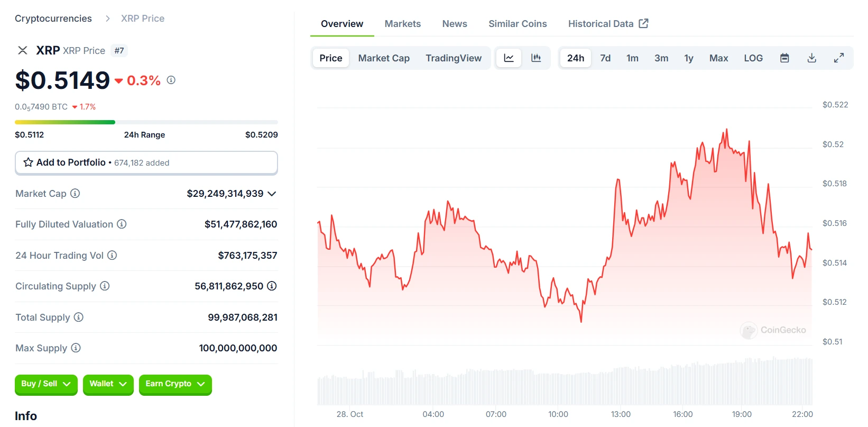Image resolution: width=868 pixels, height=427 pixels.
Task: Toggle LOG scale on chart
Action: coord(753,58)
